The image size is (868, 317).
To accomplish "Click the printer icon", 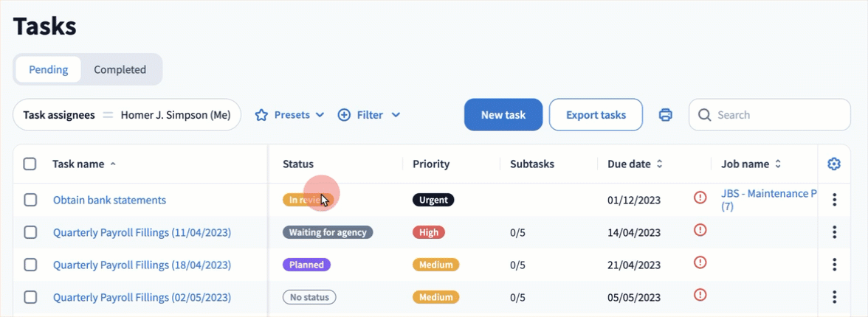I will click(666, 115).
